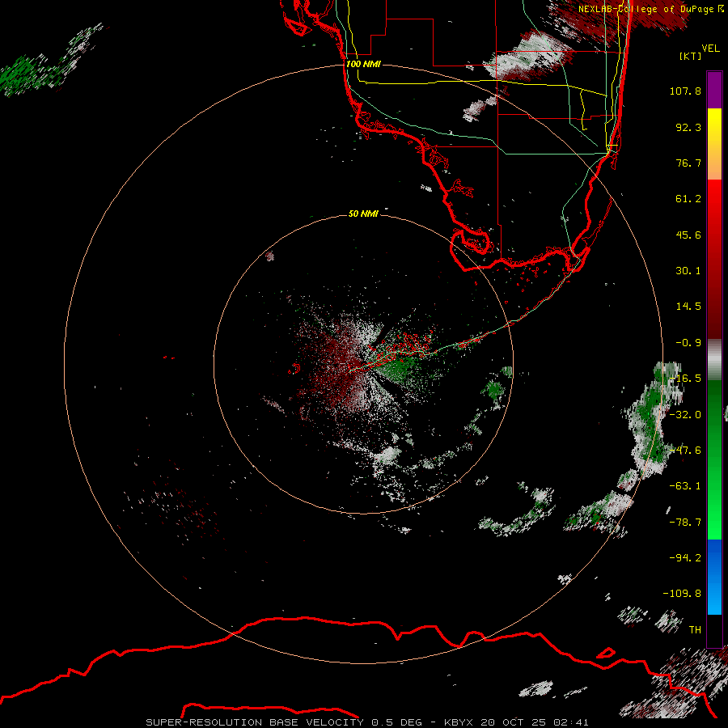Click the 50 NMI range ring label
The image size is (728, 728).
tap(363, 214)
